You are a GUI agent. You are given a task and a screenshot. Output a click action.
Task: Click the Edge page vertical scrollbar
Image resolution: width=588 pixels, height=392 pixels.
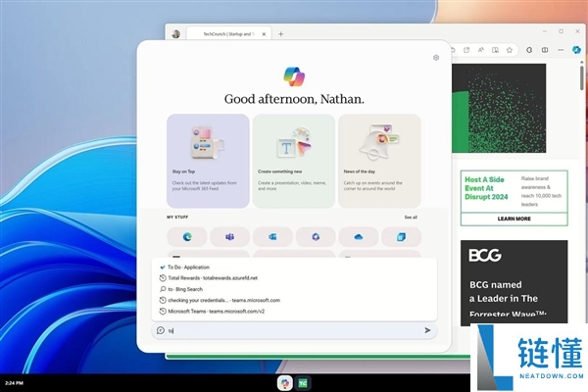click(582, 78)
